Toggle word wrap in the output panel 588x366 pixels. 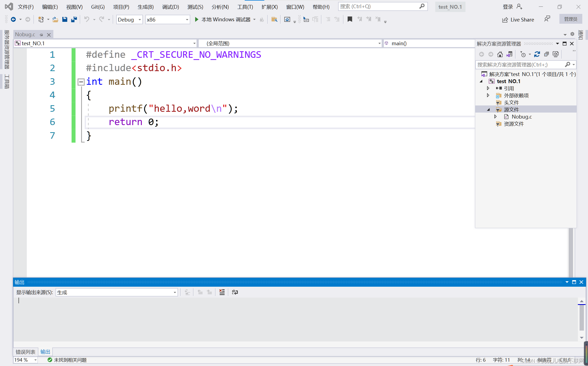click(235, 292)
